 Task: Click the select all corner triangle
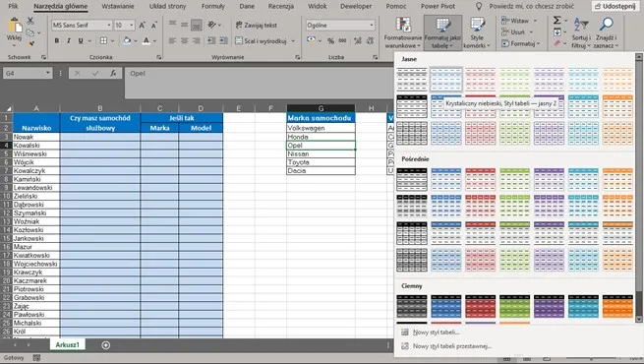click(8, 108)
